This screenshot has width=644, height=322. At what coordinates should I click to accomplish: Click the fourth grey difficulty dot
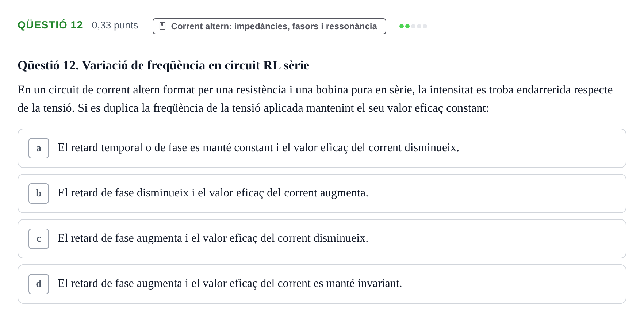(x=419, y=26)
